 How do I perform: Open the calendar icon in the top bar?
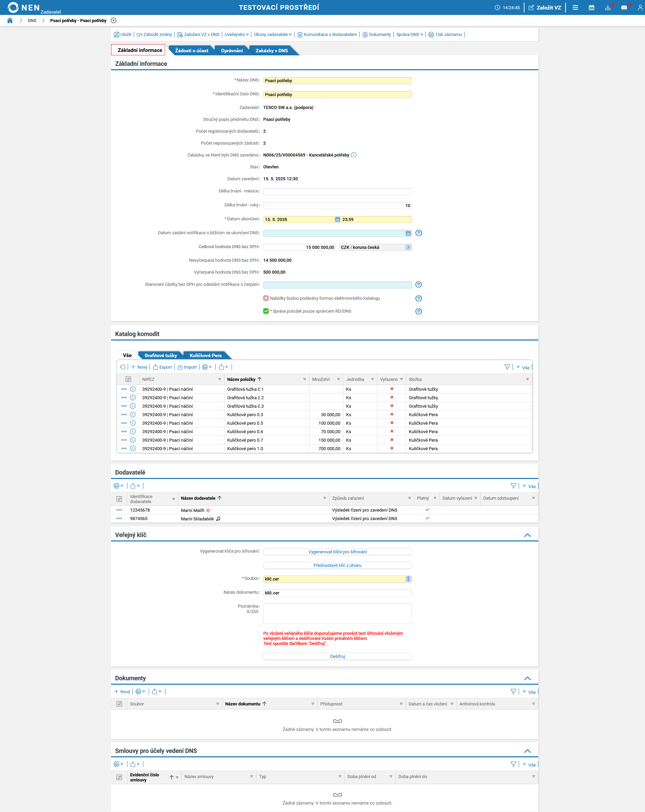pyautogui.click(x=591, y=7)
